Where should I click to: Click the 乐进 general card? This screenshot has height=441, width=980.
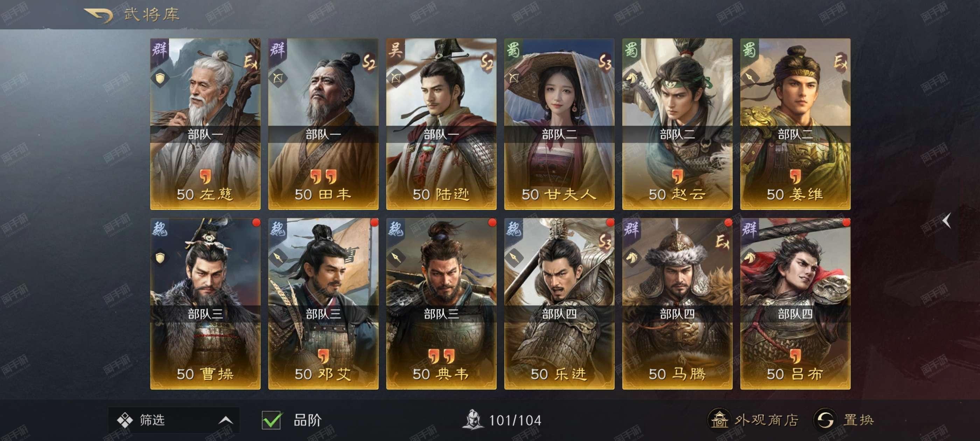click(x=559, y=304)
